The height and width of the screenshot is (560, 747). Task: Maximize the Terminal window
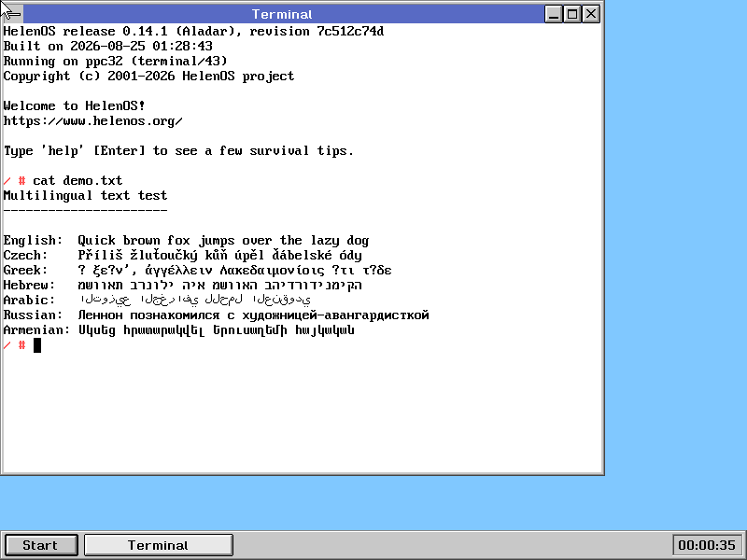click(572, 14)
